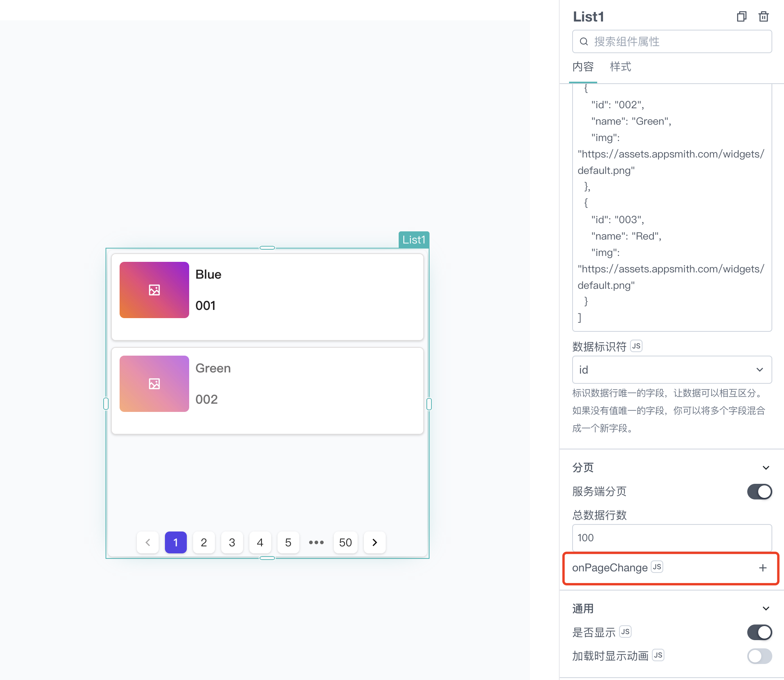The image size is (784, 680).
Task: Click the List1 title in property pane
Action: point(588,17)
